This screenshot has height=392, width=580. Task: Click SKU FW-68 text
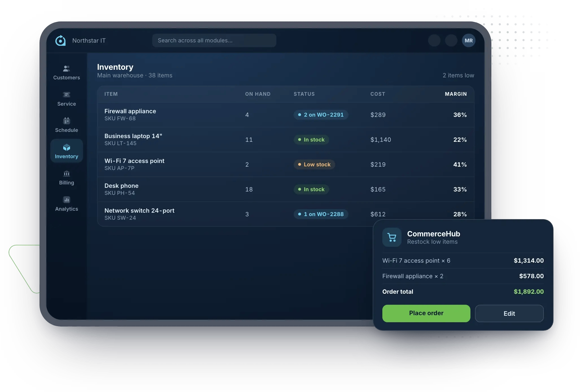120,119
